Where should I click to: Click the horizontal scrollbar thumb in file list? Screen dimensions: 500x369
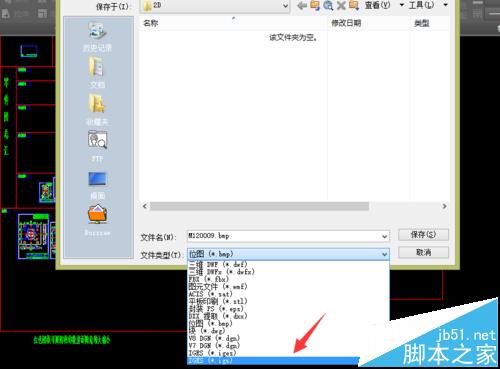click(259, 206)
